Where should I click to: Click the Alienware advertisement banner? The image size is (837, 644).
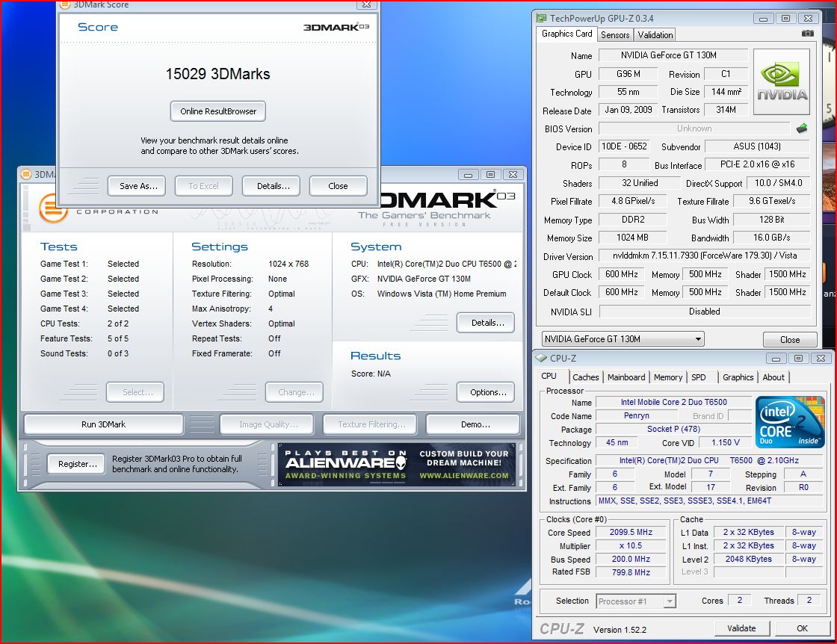[397, 465]
